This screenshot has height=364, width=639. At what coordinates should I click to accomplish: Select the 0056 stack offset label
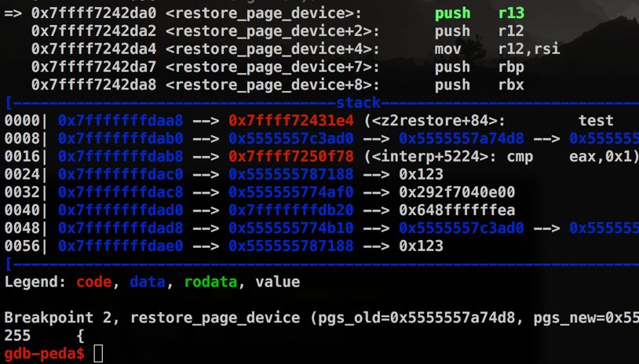tap(22, 246)
